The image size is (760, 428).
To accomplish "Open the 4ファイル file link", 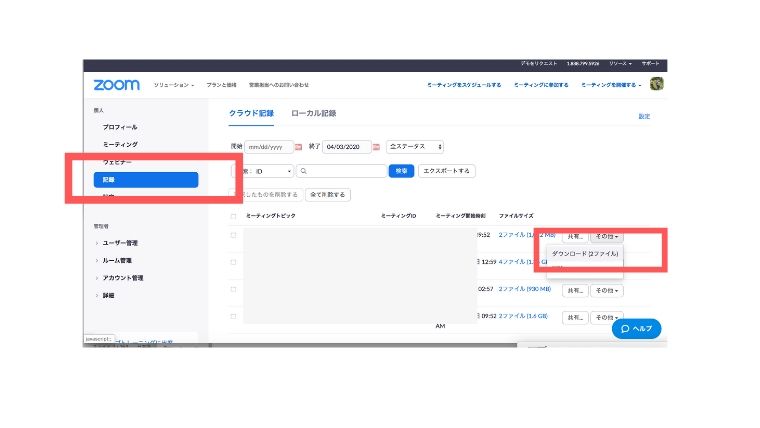I will click(x=522, y=262).
